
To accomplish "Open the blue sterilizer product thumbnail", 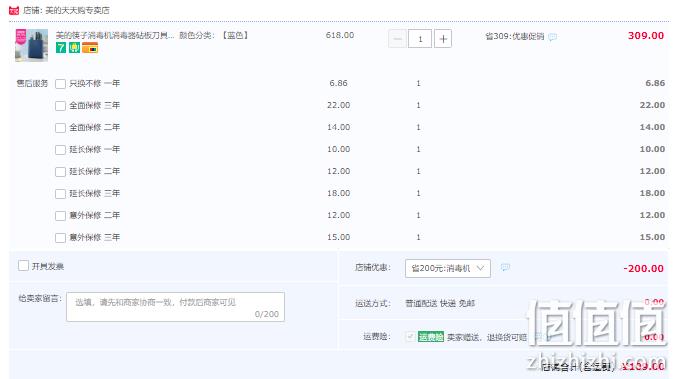I will [31, 45].
